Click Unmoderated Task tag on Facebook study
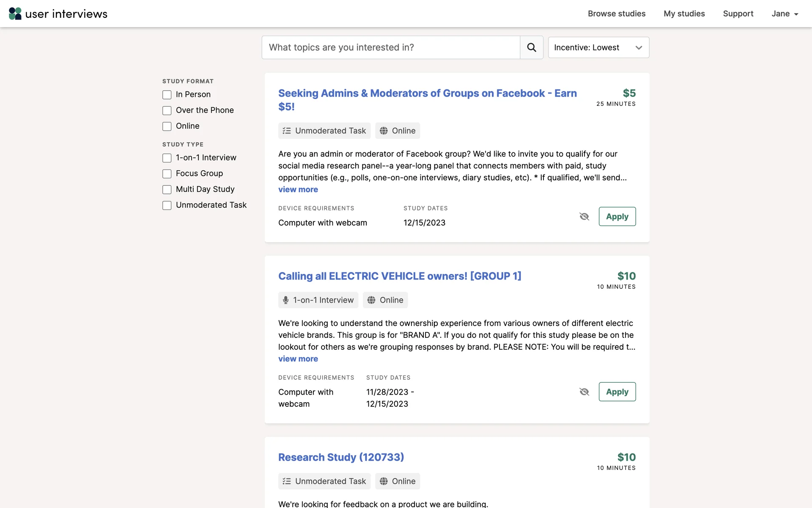Image resolution: width=812 pixels, height=508 pixels. (324, 131)
